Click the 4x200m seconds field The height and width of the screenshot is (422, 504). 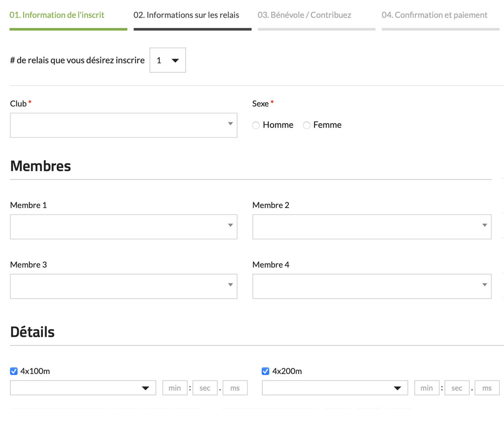tap(457, 388)
